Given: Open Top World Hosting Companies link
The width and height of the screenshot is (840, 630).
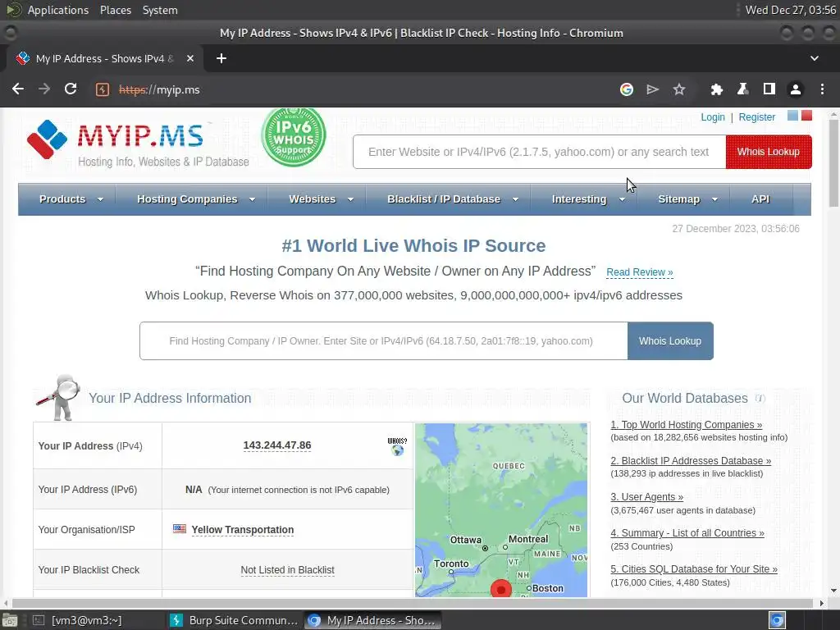Looking at the screenshot, I should point(687,425).
